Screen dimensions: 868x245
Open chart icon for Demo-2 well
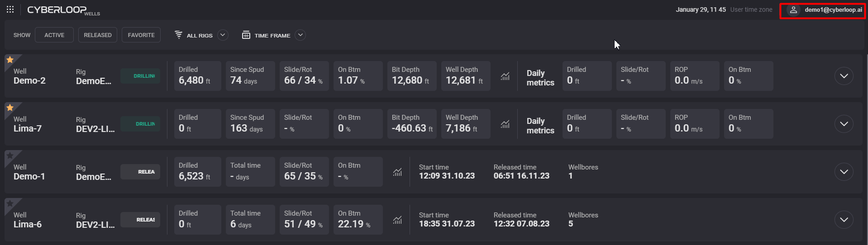coord(505,76)
